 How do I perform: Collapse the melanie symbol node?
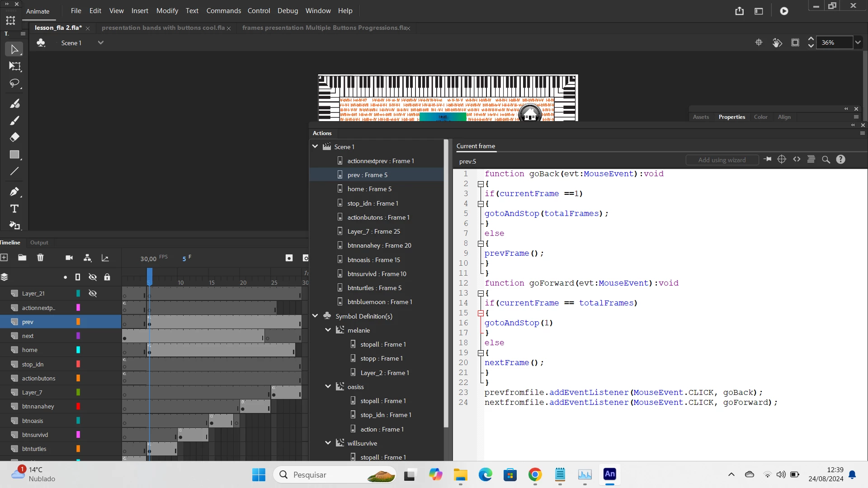[x=328, y=330]
